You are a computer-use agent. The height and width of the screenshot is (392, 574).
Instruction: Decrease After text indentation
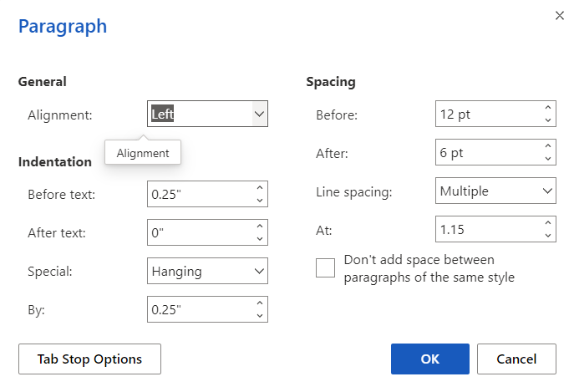point(260,238)
